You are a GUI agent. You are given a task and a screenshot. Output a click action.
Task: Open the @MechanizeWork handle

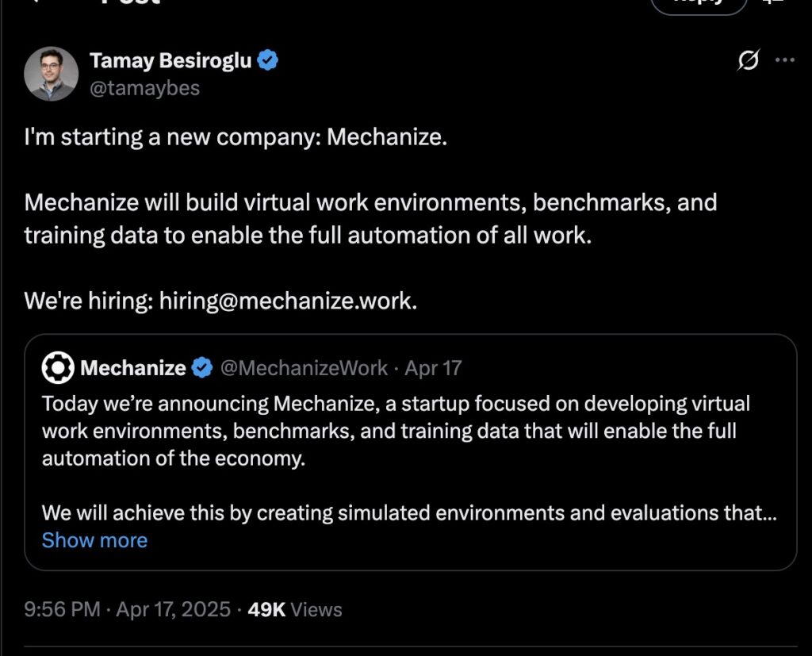(304, 368)
